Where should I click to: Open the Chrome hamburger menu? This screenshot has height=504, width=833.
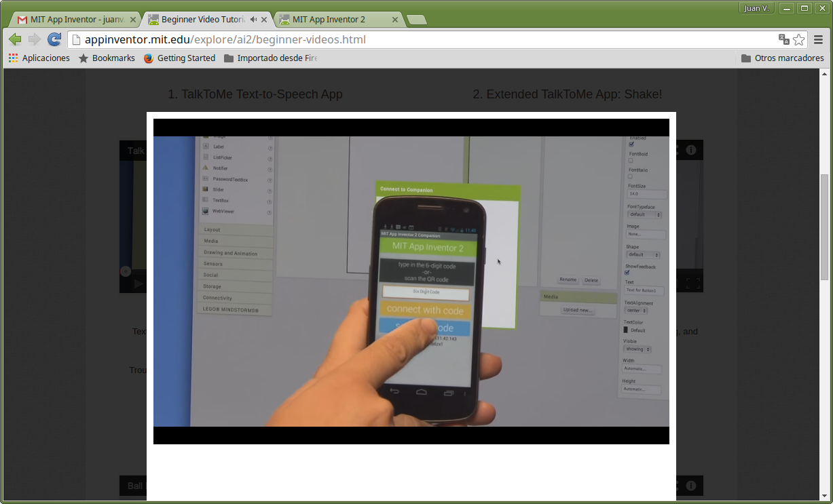click(818, 39)
